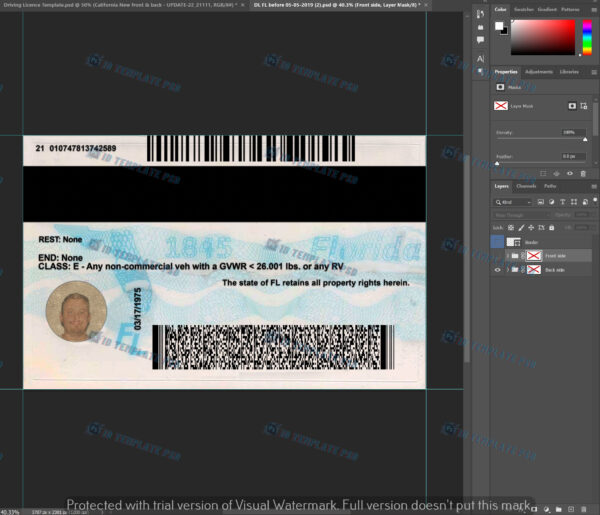
Task: Delete mask with Properties trash icon
Action: (x=583, y=173)
